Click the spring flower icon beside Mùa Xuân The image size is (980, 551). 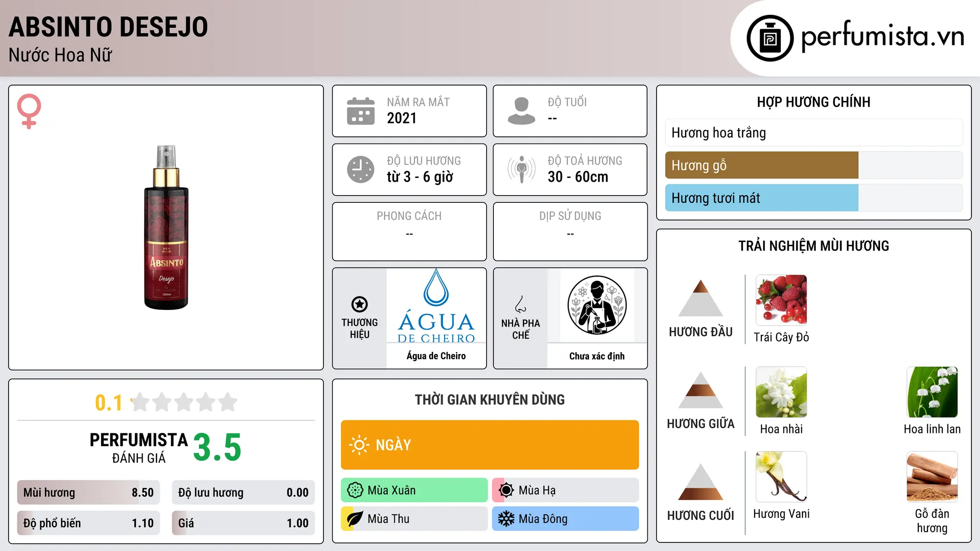[355, 490]
